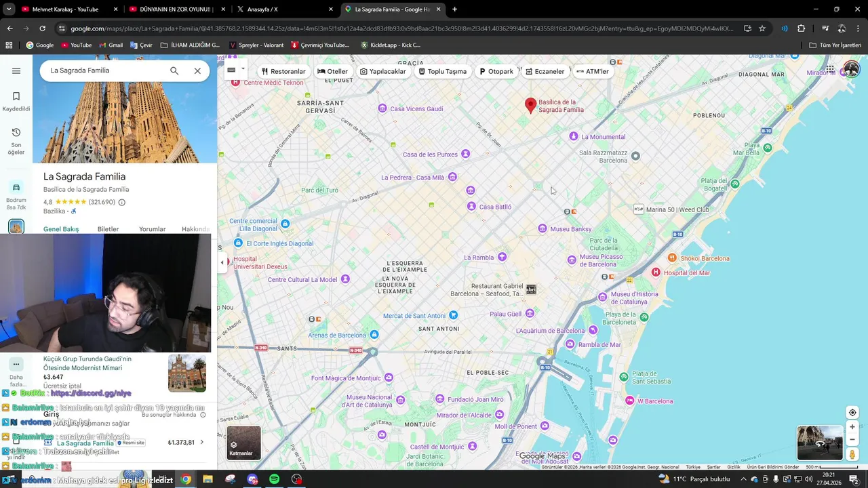Open the Katmanlar layers switcher

(243, 443)
